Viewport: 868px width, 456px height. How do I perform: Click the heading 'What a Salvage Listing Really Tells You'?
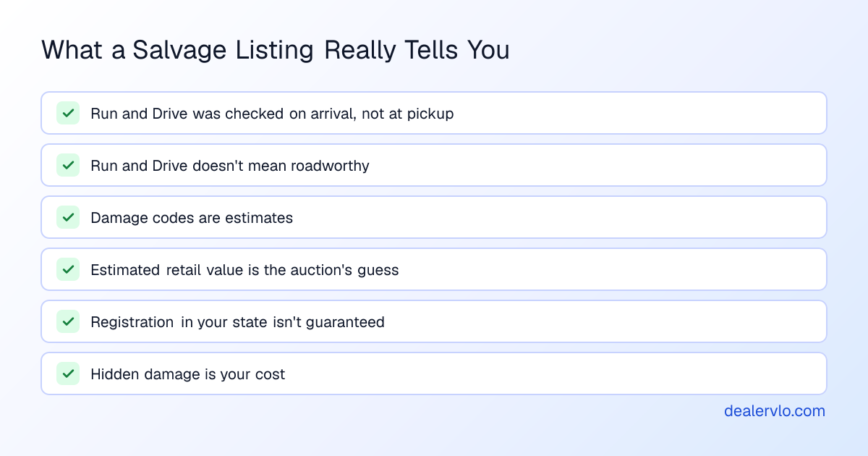coord(276,50)
